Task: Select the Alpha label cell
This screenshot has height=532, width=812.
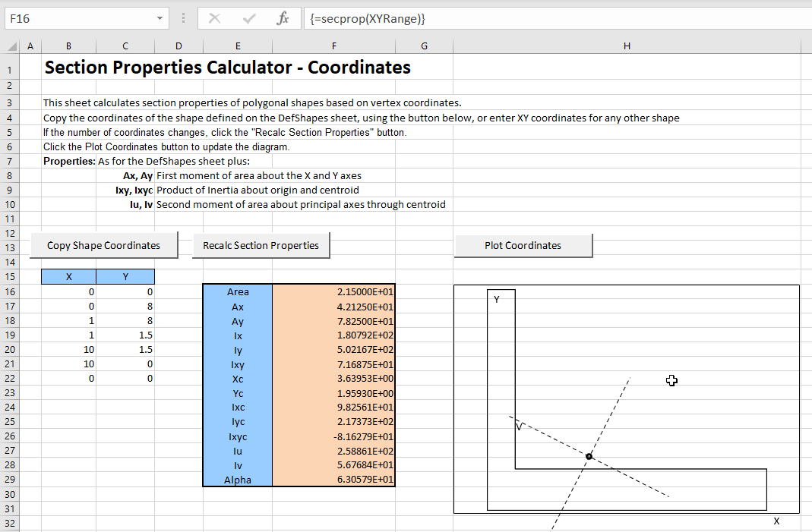Action: tap(238, 480)
